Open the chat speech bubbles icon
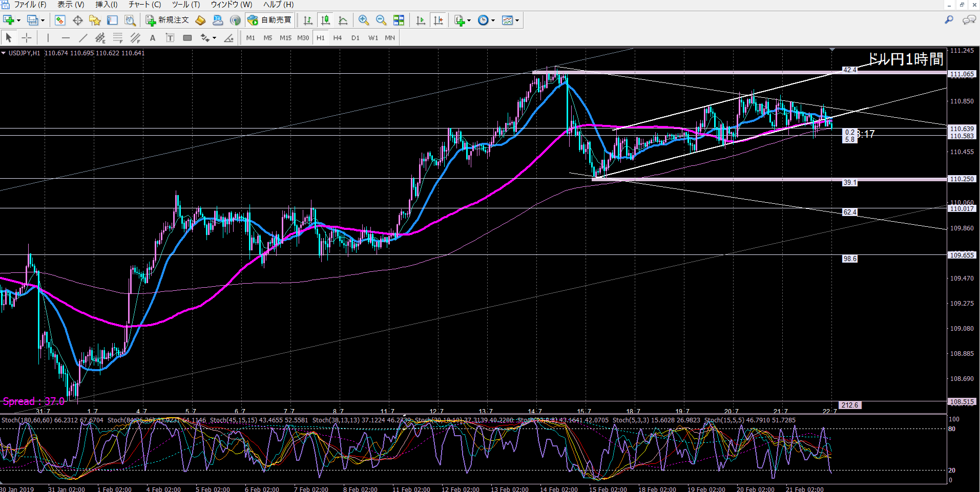Image resolution: width=980 pixels, height=492 pixels. click(x=969, y=20)
